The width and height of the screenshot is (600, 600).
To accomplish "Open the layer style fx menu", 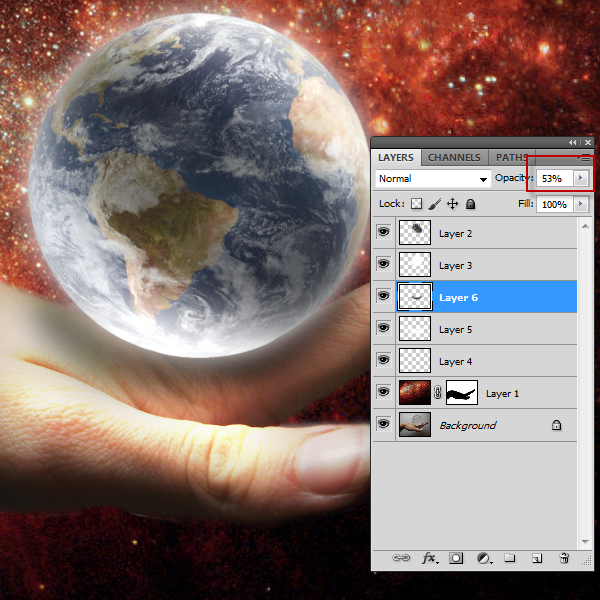I will [x=430, y=558].
